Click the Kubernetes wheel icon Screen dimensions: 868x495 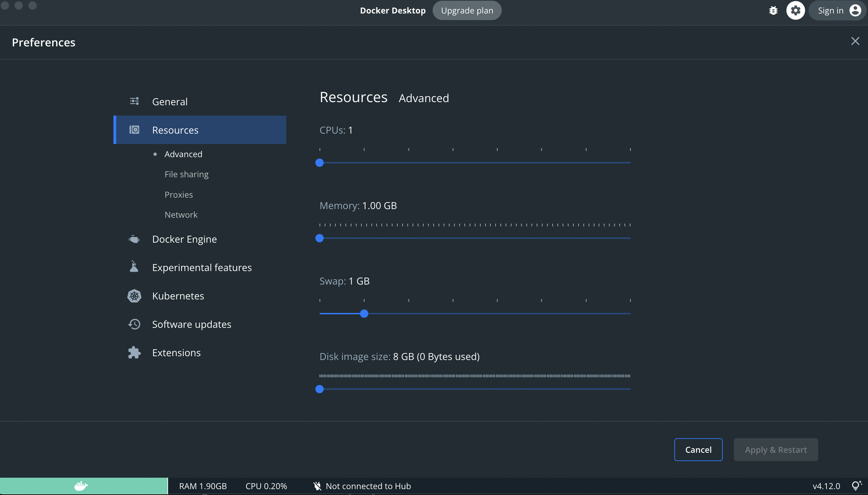point(134,296)
